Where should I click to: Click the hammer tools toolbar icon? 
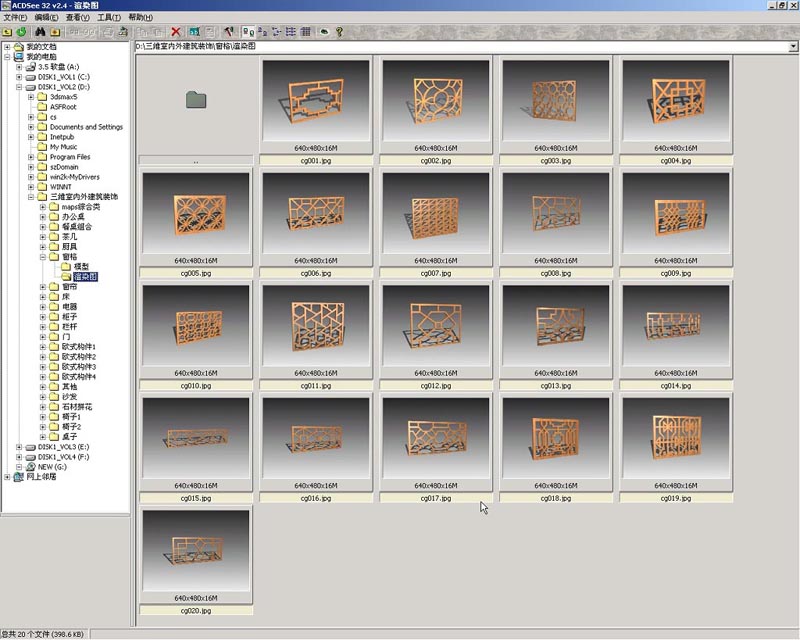[x=229, y=32]
